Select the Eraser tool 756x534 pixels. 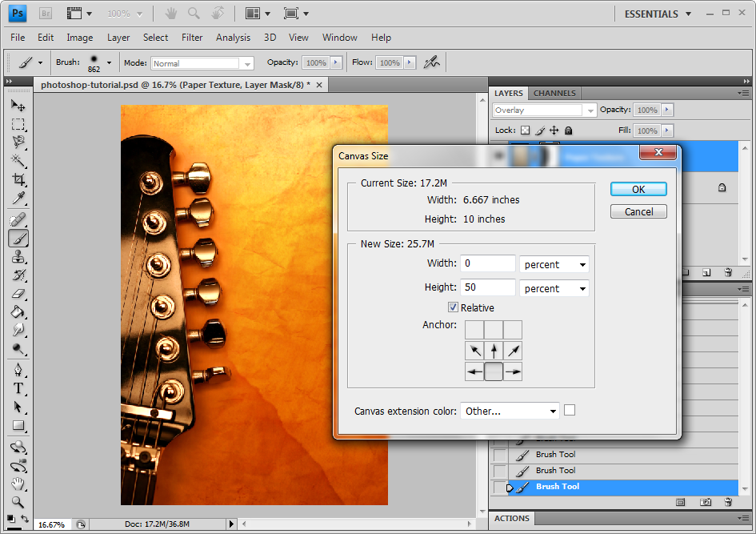[x=18, y=294]
